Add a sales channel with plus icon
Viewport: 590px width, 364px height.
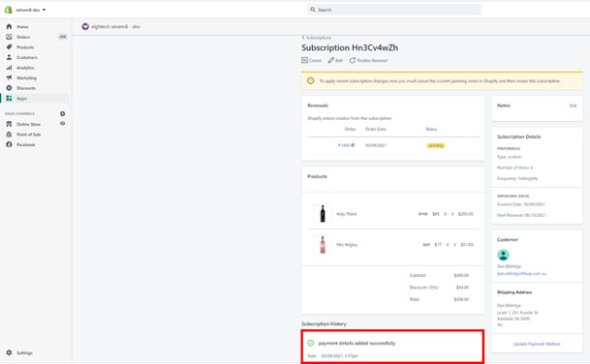tap(62, 113)
